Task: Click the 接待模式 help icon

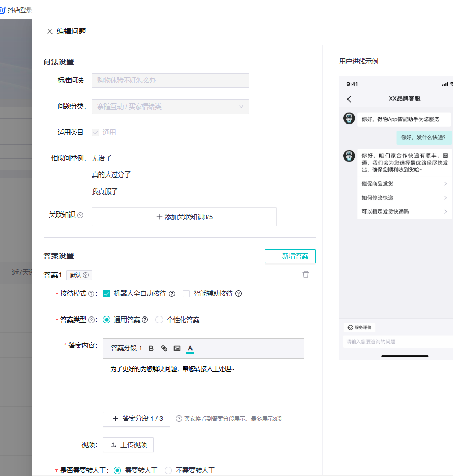Action: [x=91, y=293]
